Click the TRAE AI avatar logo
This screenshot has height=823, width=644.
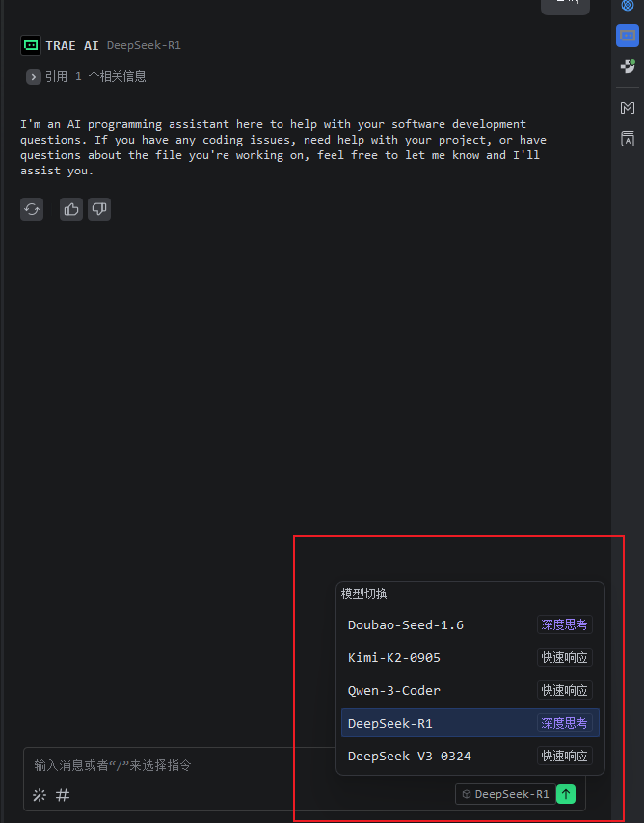31,45
